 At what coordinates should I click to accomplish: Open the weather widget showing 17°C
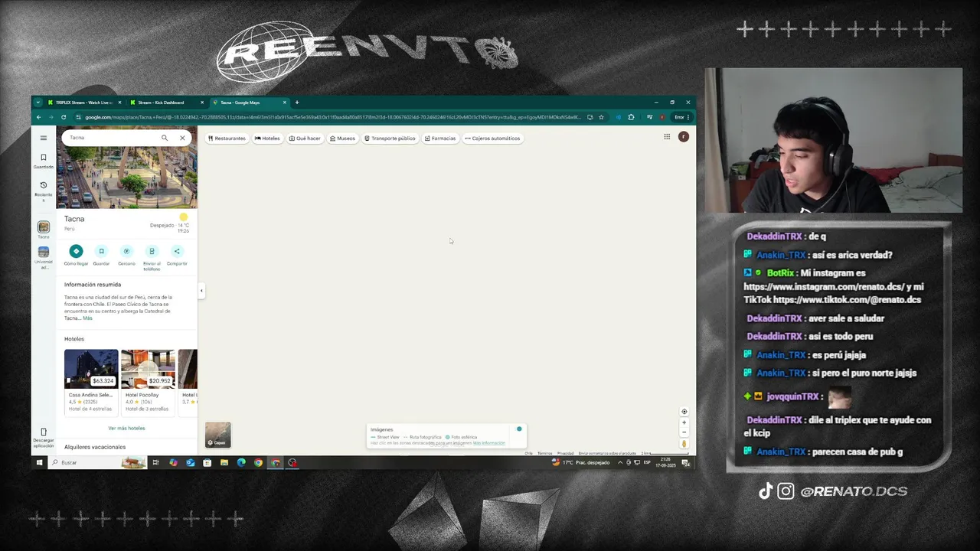(581, 462)
